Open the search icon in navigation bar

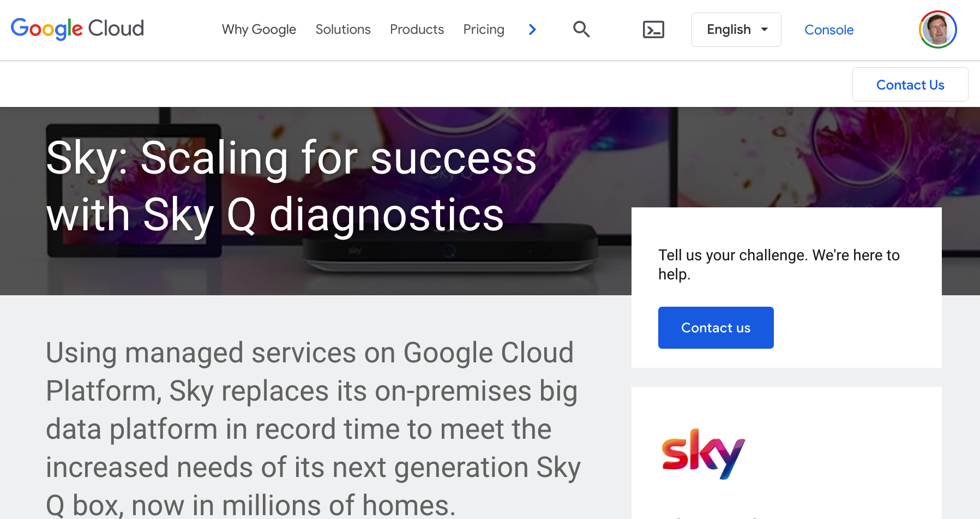[x=581, y=29]
